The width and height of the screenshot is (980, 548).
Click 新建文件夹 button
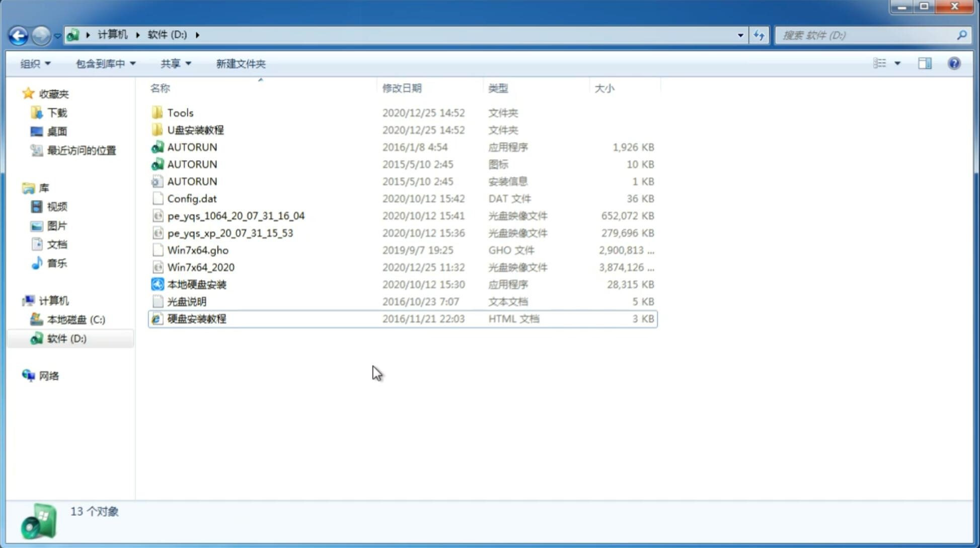[x=240, y=63]
